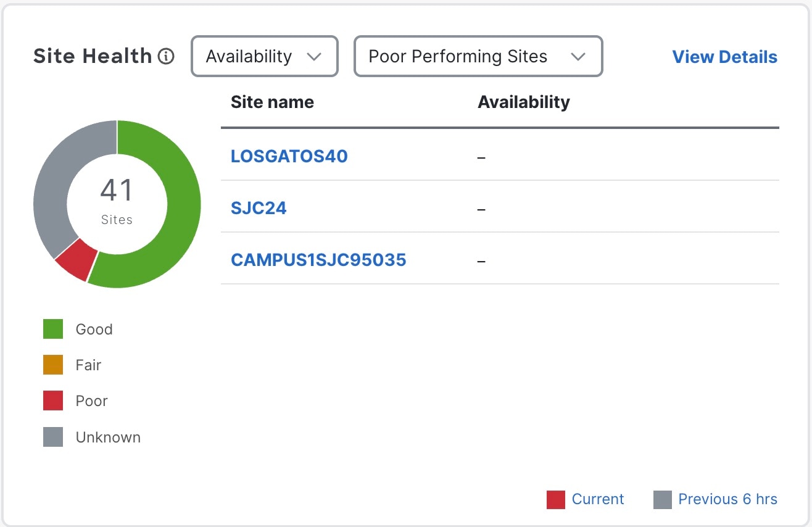Screen dimensions: 812x527
Task: Toggle the Good legend green swatch
Action: pos(53,329)
